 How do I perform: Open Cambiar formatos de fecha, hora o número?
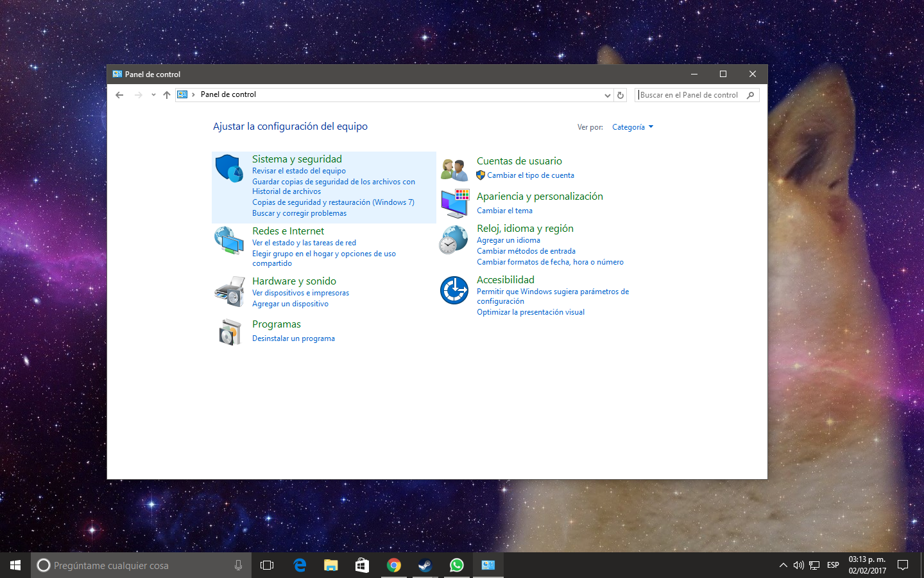point(550,262)
